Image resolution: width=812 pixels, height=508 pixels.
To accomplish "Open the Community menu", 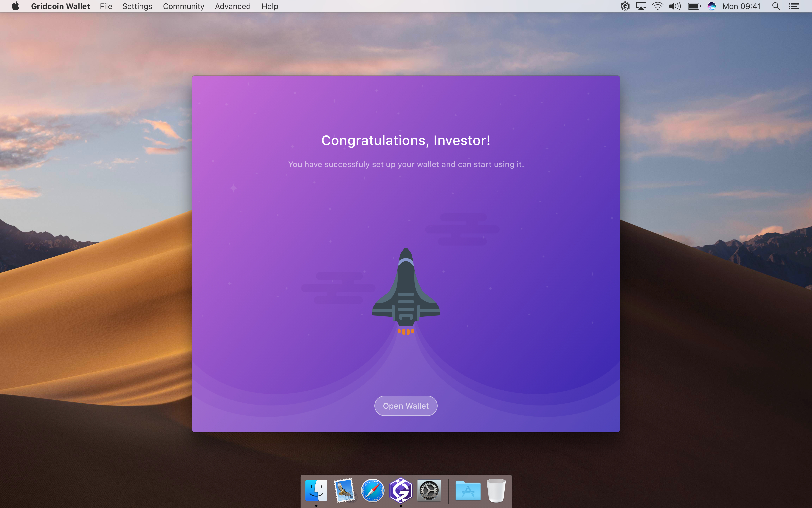I will pos(183,6).
